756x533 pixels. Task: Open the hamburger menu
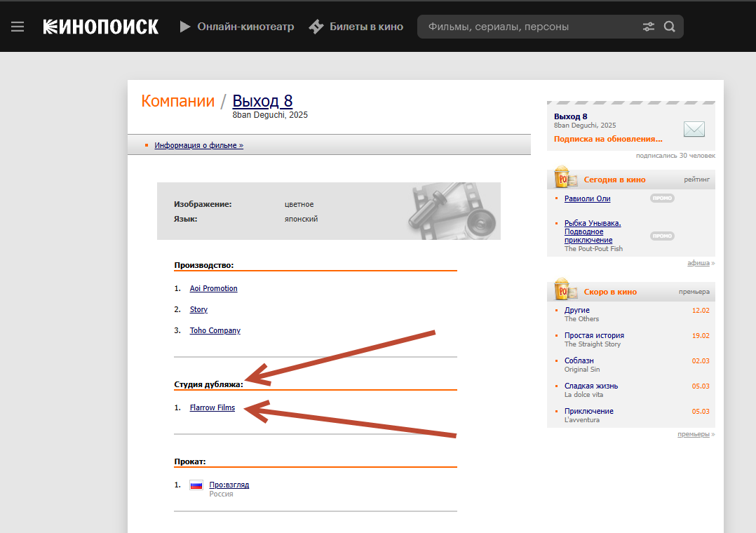tap(18, 27)
